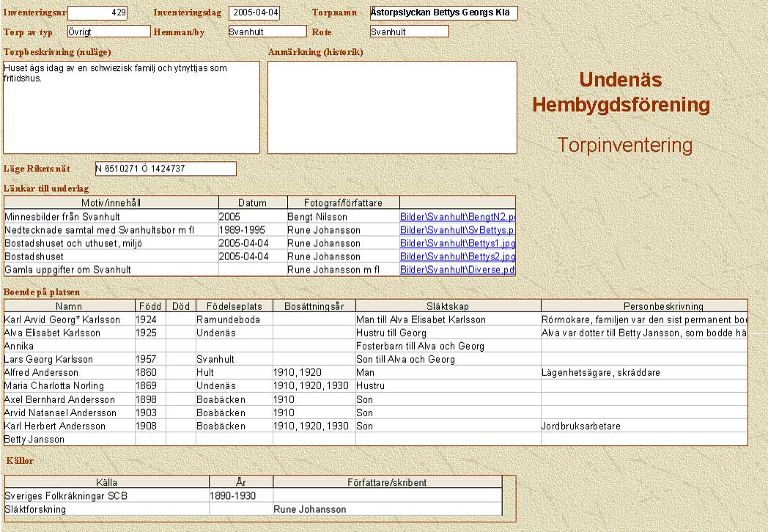This screenshot has height=532, width=768.
Task: Click the empty Anmärkning (historik) text box
Action: [392, 107]
